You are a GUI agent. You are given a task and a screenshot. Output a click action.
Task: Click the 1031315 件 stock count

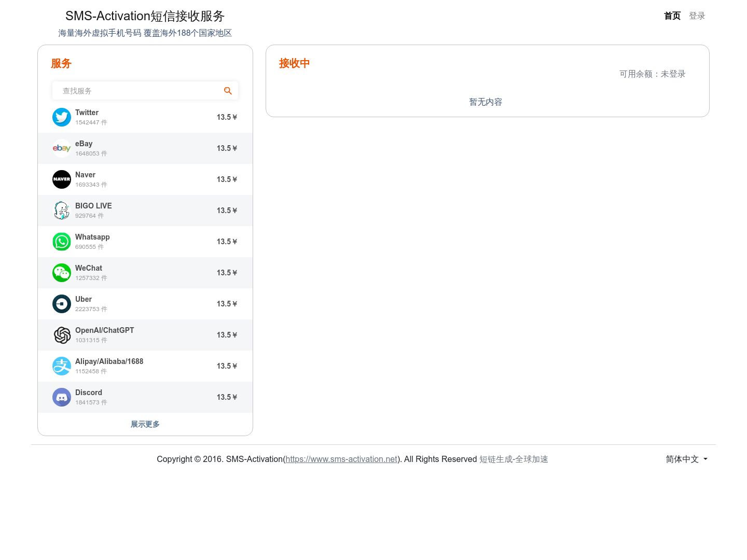coord(91,340)
